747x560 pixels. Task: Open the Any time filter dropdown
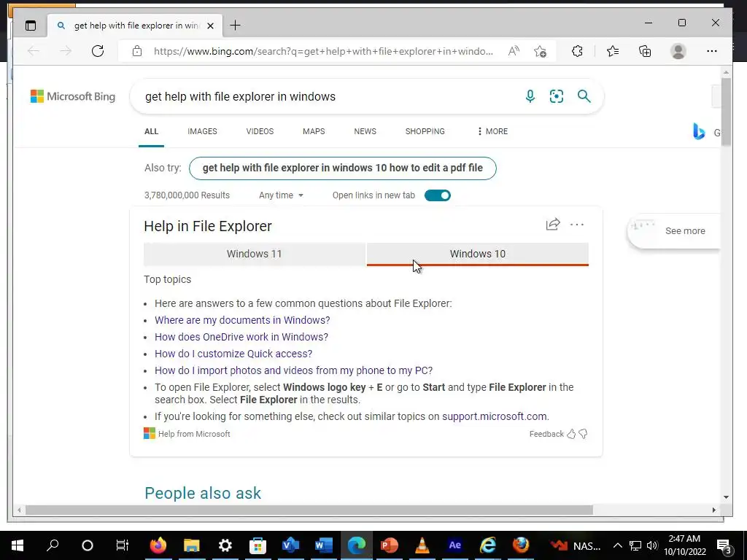coord(281,195)
